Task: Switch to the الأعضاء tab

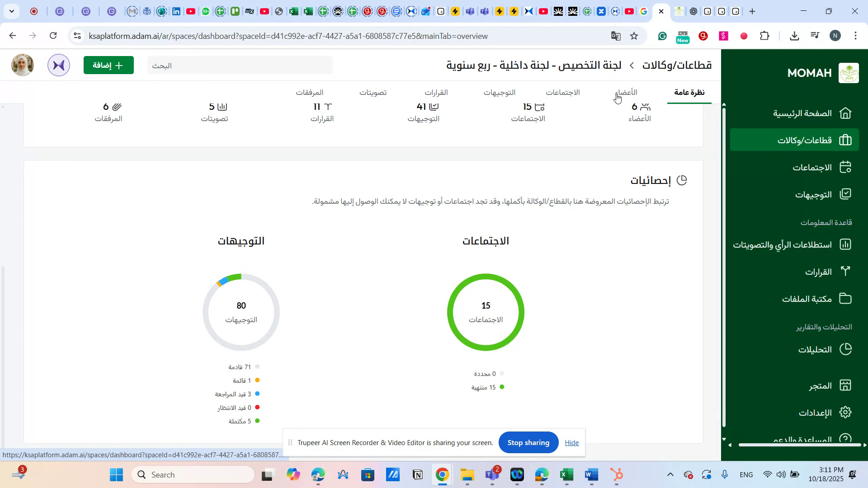Action: (628, 92)
